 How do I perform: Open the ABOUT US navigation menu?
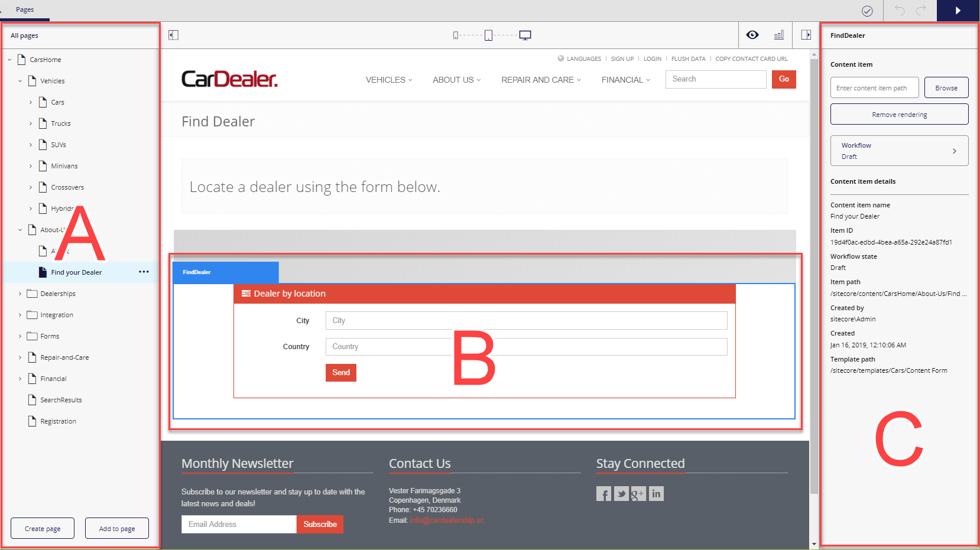[x=457, y=80]
